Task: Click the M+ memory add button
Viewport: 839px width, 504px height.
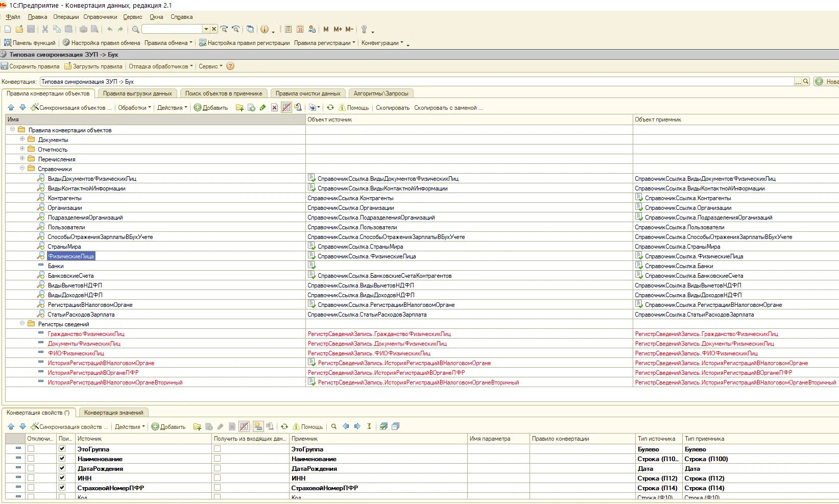Action: (338, 29)
